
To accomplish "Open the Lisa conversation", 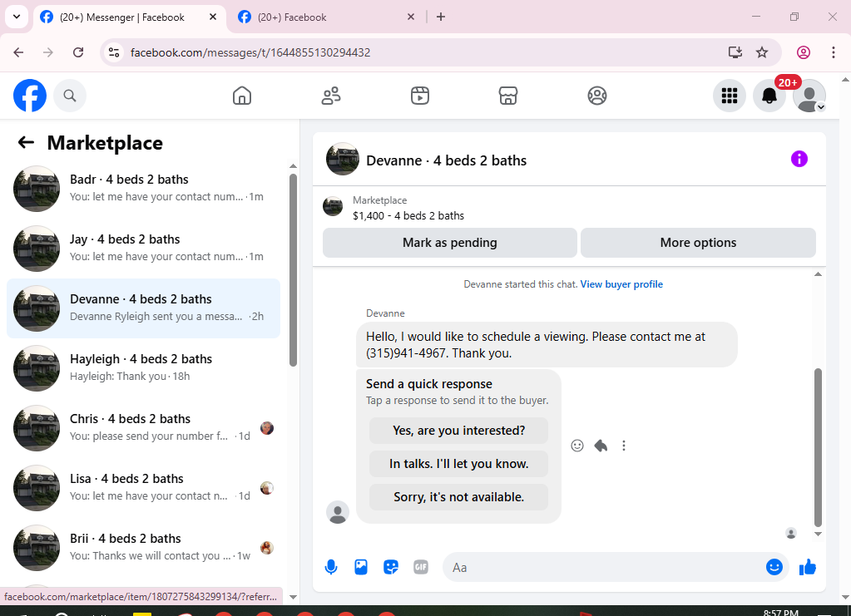I will pyautogui.click(x=143, y=487).
